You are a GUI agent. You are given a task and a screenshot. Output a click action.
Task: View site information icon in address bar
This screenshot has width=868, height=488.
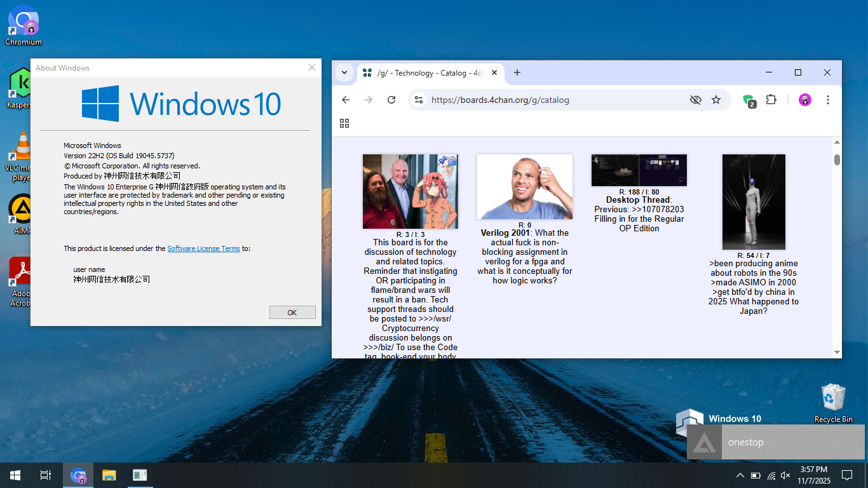[418, 100]
